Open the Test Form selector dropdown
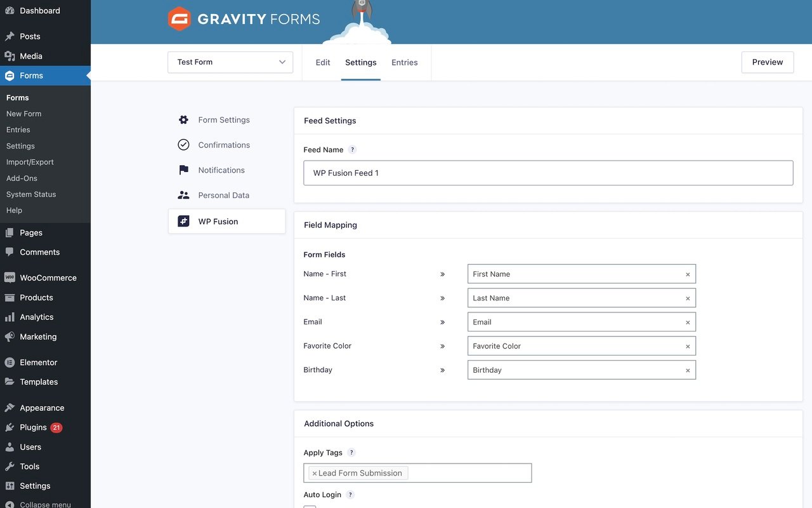 (x=230, y=62)
